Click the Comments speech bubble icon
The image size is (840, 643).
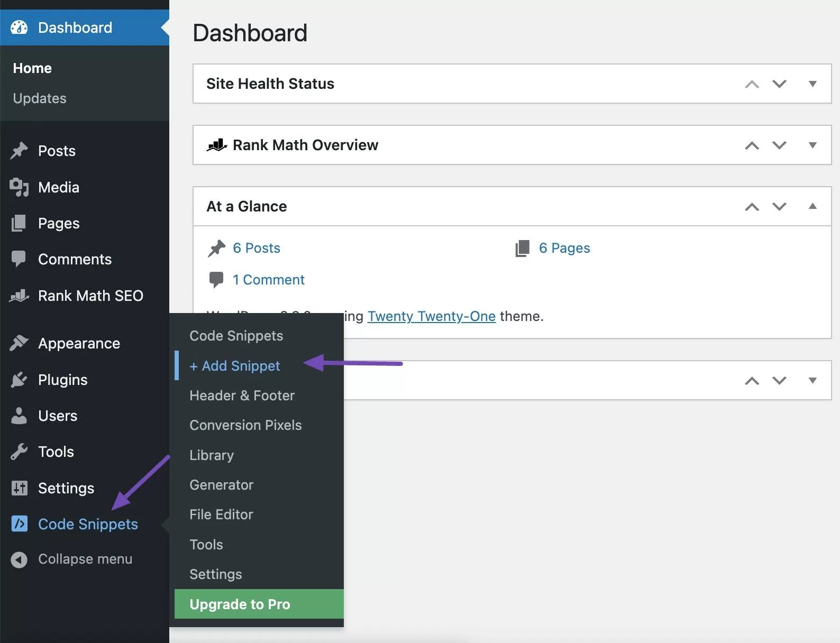[19, 259]
